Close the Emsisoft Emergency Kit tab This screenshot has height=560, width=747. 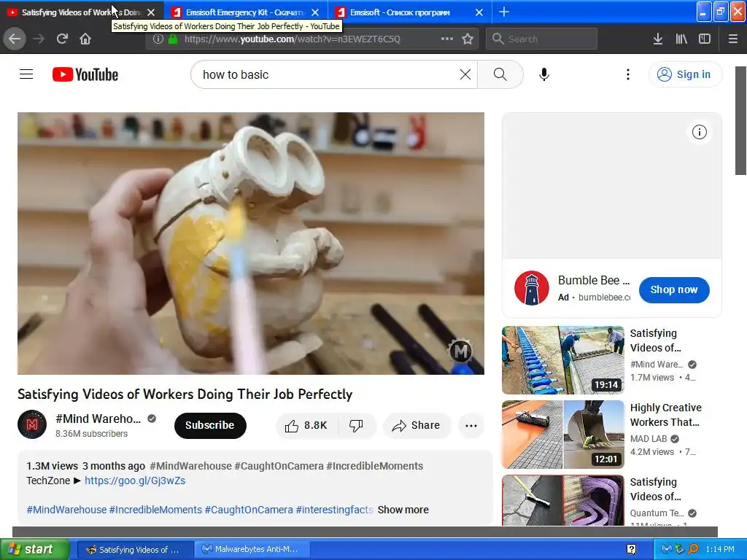click(315, 12)
